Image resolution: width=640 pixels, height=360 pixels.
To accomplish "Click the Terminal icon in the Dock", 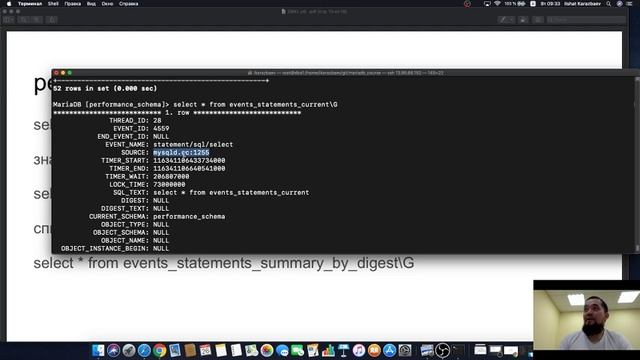I will (x=458, y=350).
